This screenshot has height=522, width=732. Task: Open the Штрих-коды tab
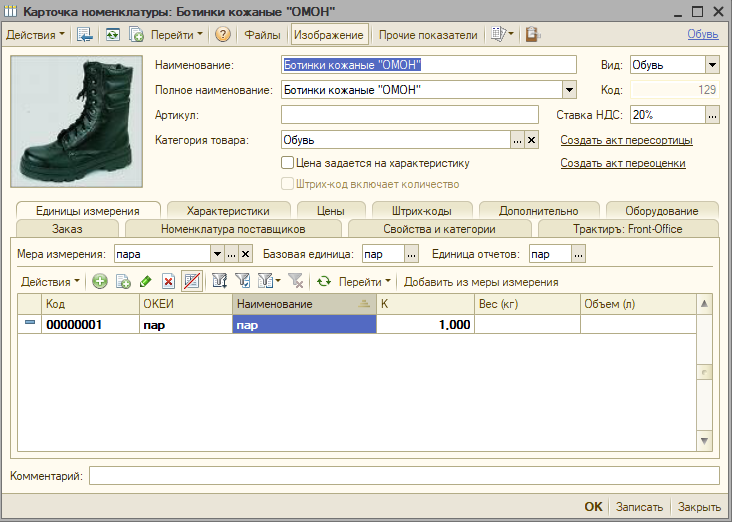tap(423, 211)
